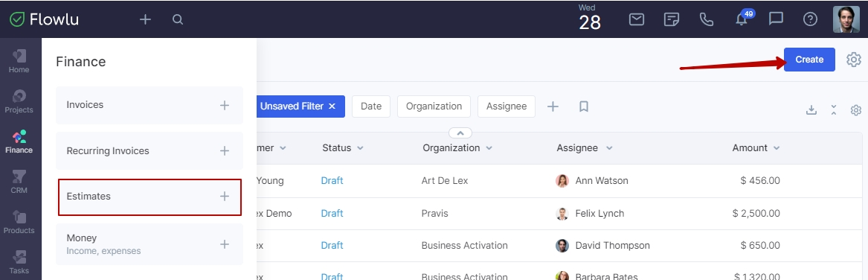The width and height of the screenshot is (868, 280).
Task: Open the Amount column dropdown arrow
Action: 776,148
